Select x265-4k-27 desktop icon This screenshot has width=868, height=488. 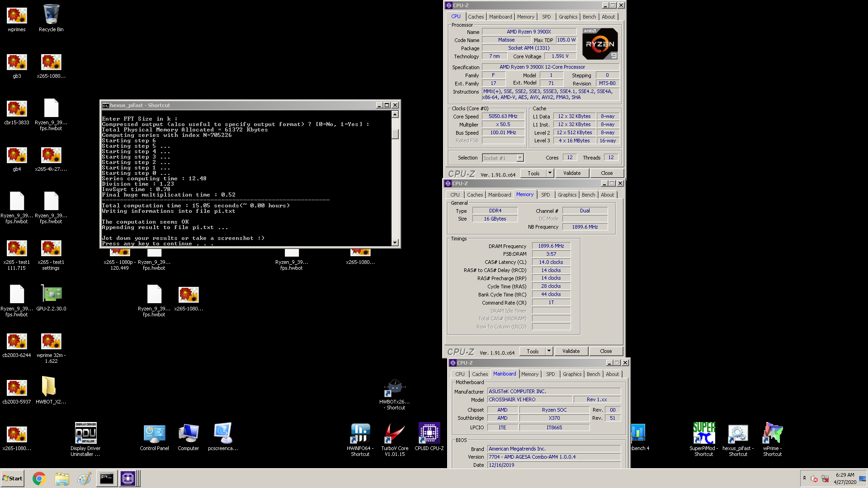point(51,159)
